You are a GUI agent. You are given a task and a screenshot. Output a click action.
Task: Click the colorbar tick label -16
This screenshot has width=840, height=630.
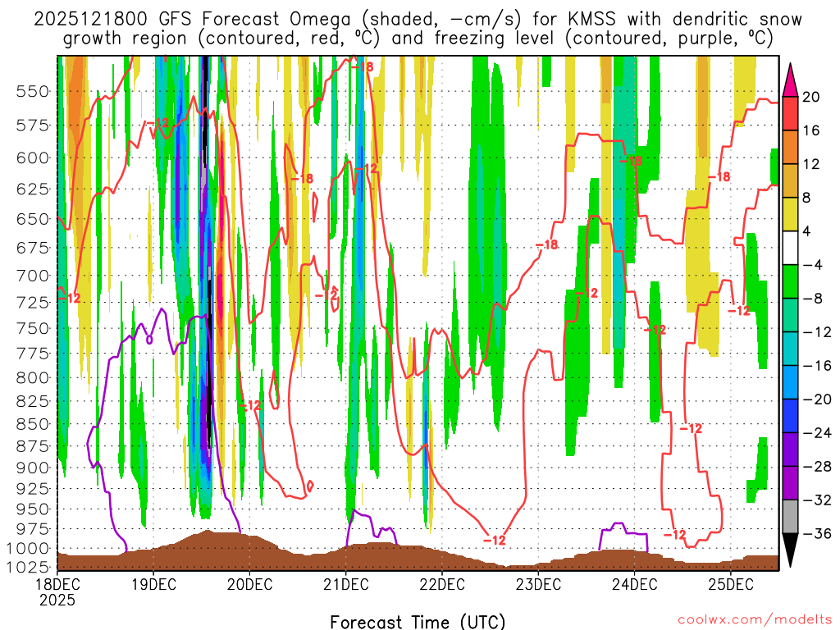click(817, 365)
